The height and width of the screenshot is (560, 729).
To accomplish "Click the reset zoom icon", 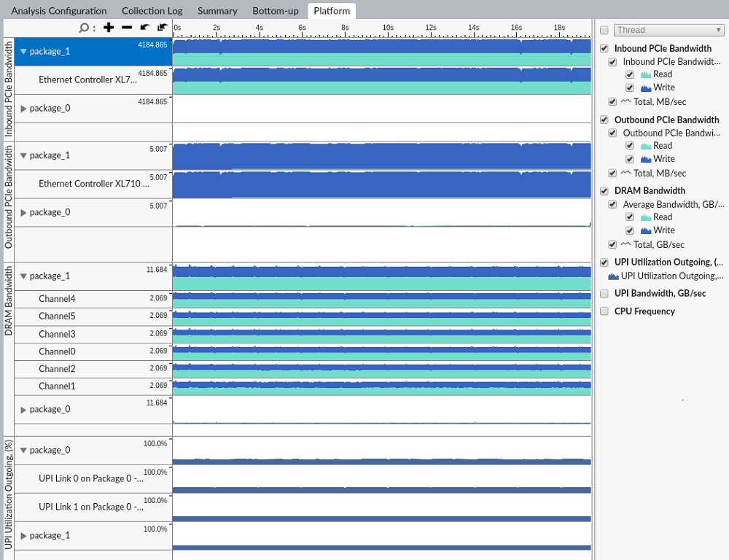I will (162, 28).
